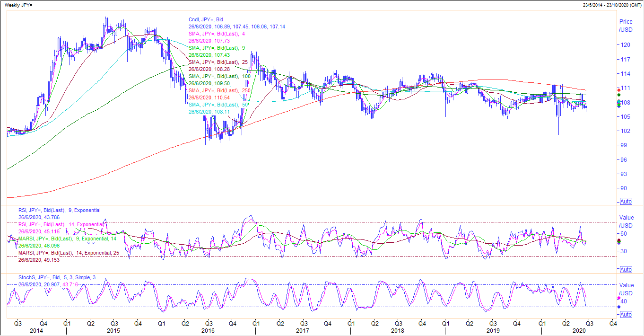The image size is (644, 336).
Task: Click the Price /USD axis title
Action: (x=626, y=26)
